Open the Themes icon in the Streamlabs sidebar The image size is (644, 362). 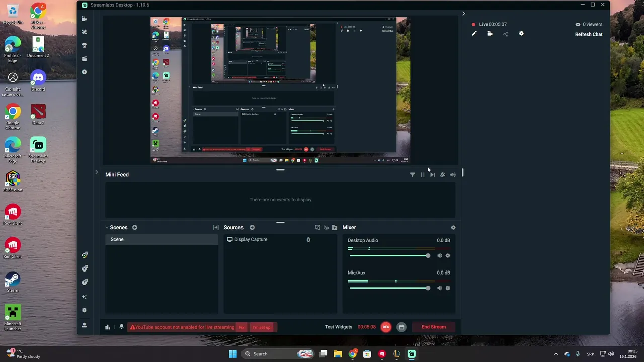pos(84,32)
